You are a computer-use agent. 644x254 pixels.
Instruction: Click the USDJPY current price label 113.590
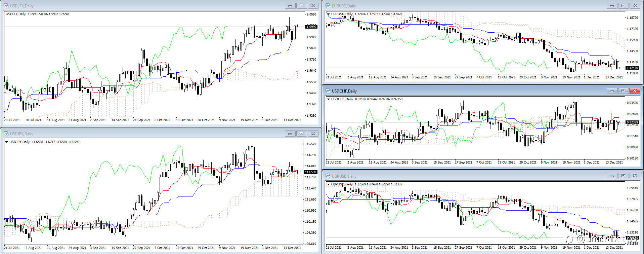coord(310,172)
